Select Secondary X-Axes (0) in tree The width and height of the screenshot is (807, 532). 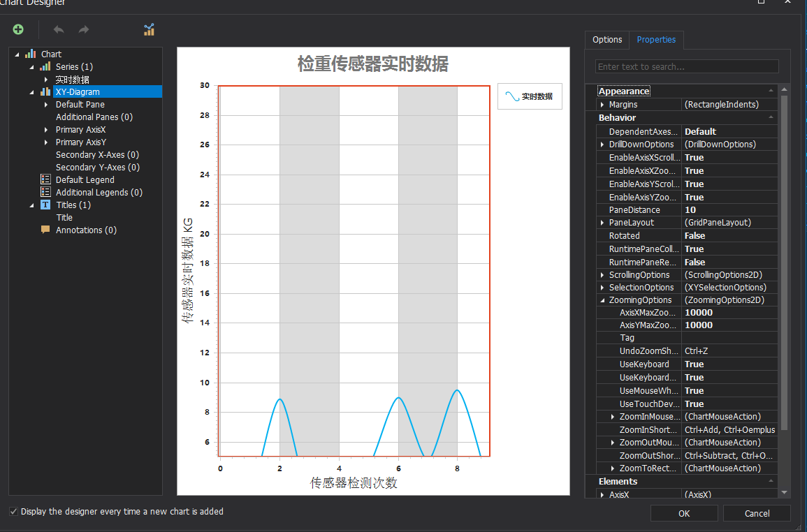point(97,154)
